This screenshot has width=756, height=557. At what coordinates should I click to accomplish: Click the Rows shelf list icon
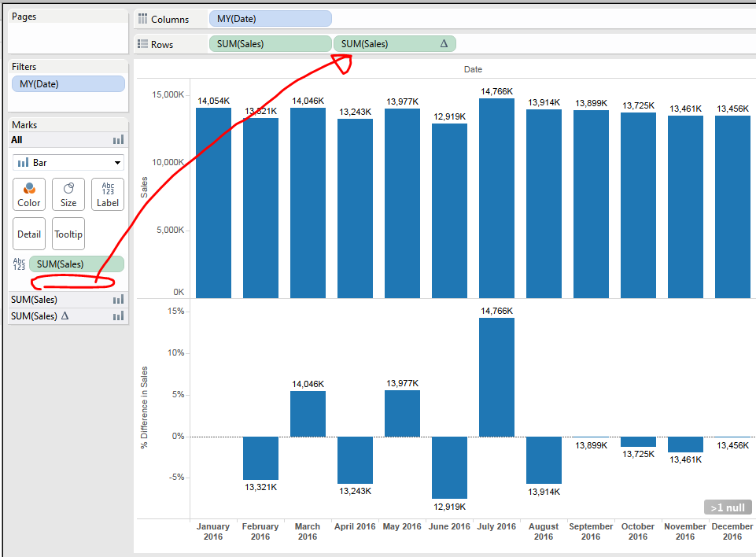142,44
